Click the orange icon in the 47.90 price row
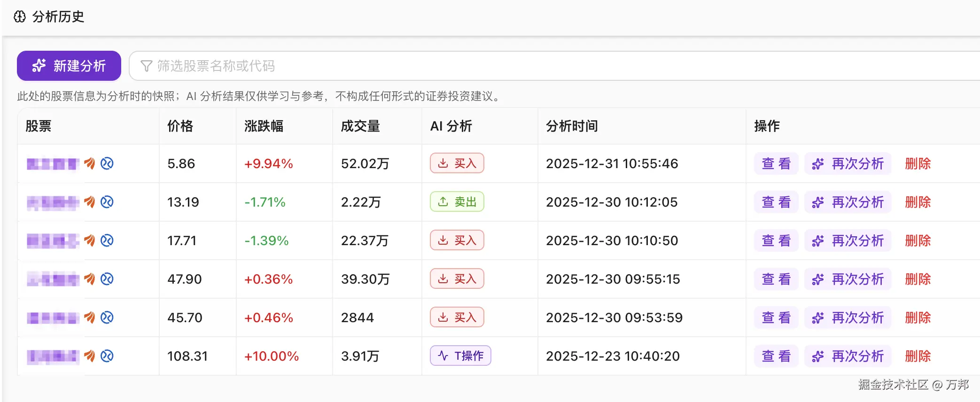The image size is (980, 402). click(89, 279)
